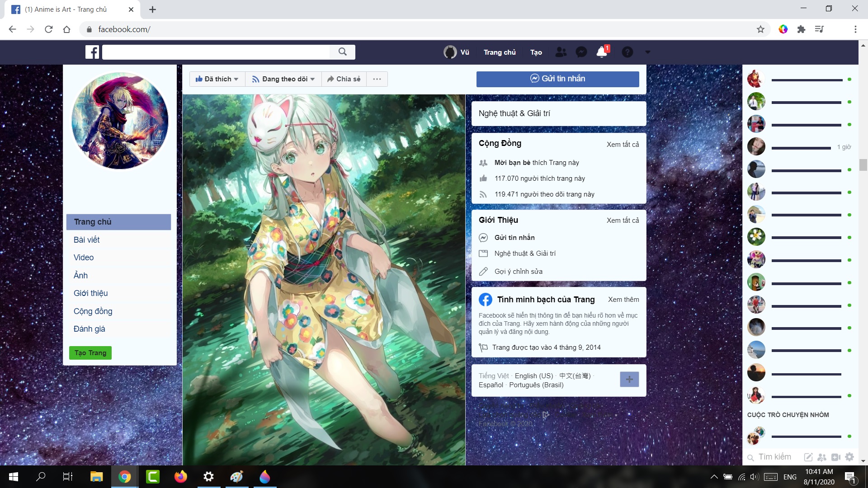Open Windows Start menu
The image size is (868, 488).
tap(14, 477)
